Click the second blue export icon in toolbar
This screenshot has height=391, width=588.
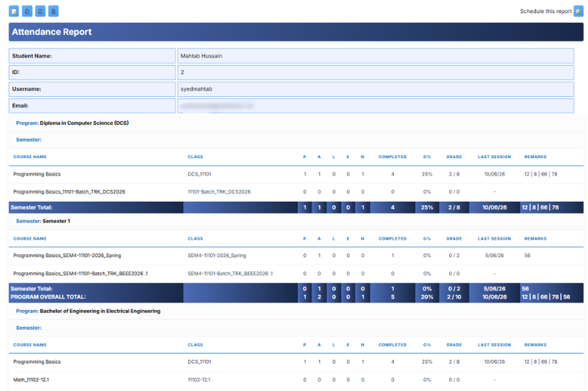[27, 11]
